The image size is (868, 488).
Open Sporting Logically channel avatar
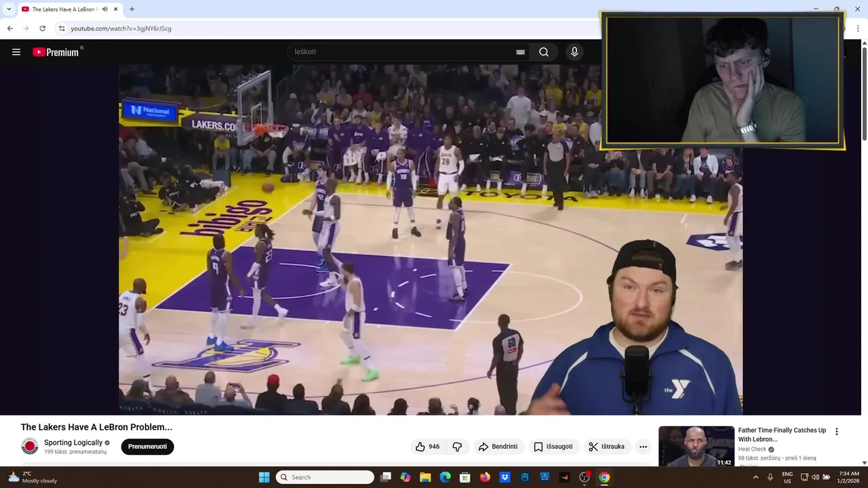(x=30, y=446)
